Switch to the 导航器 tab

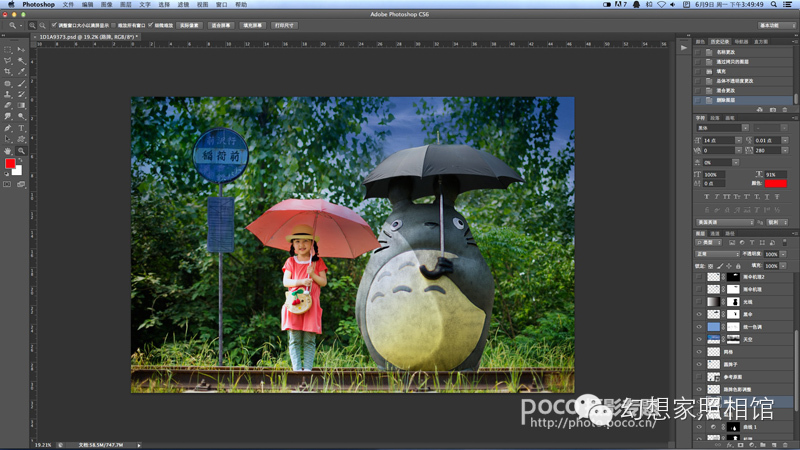[741, 42]
